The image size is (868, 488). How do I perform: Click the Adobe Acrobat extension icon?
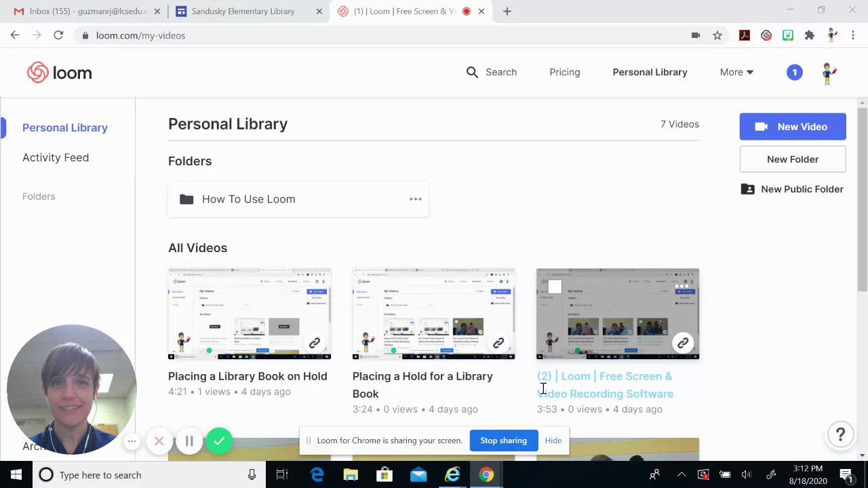(x=745, y=35)
